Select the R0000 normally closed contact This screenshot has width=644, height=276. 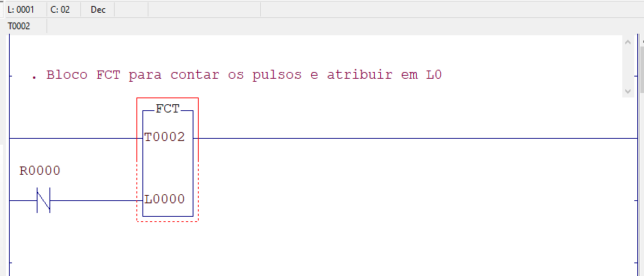pyautogui.click(x=43, y=200)
